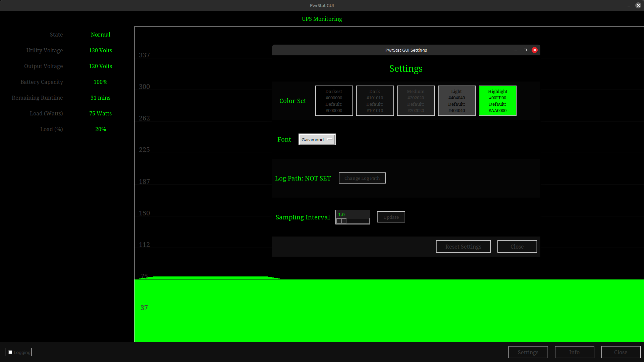Pick the Medium #202020 color swatch

pyautogui.click(x=416, y=101)
